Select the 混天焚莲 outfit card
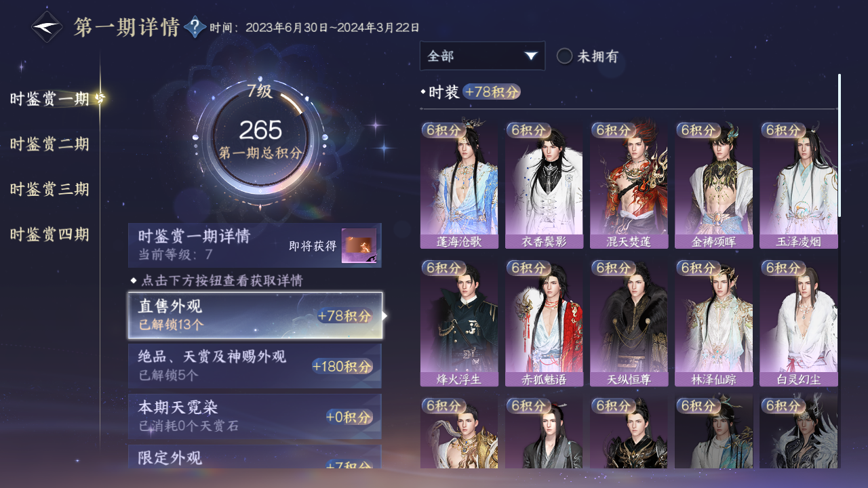The image size is (868, 488). pyautogui.click(x=629, y=185)
